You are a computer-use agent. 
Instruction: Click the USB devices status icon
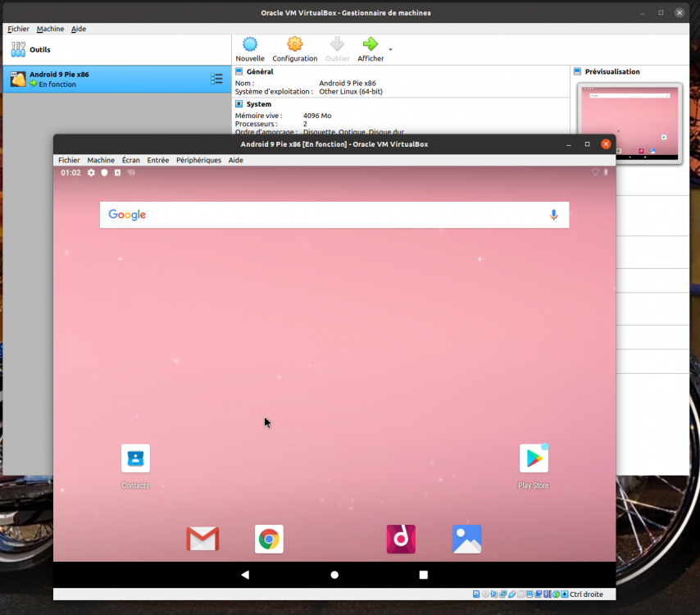511,594
